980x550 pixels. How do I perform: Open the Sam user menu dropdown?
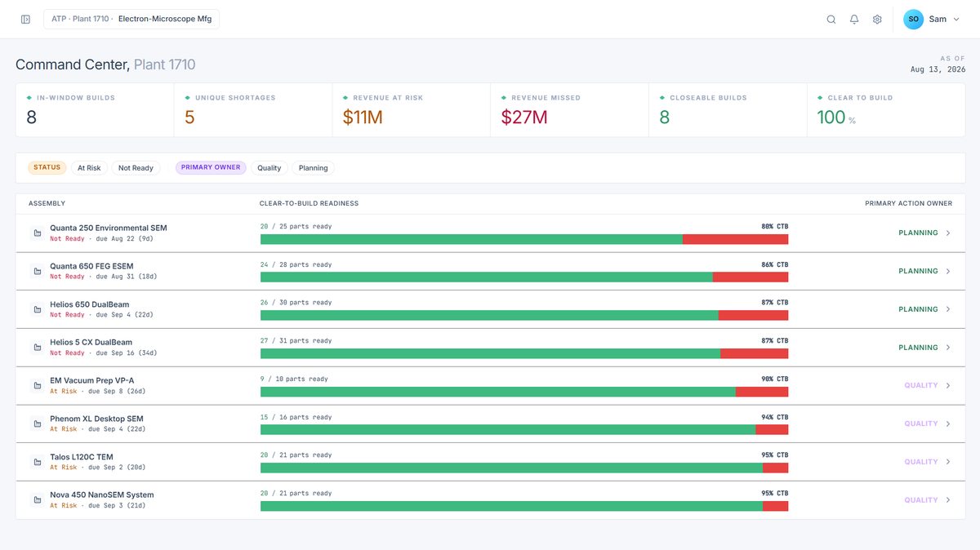tap(933, 19)
